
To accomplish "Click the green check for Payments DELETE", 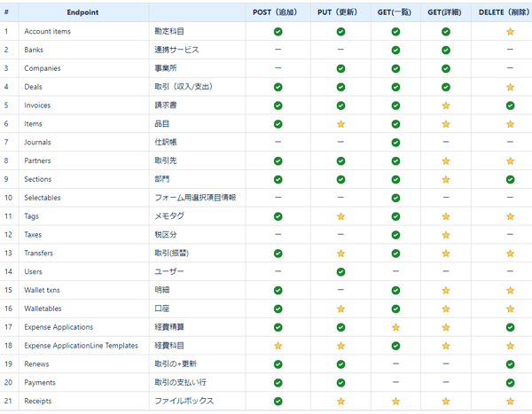I will pos(510,383).
